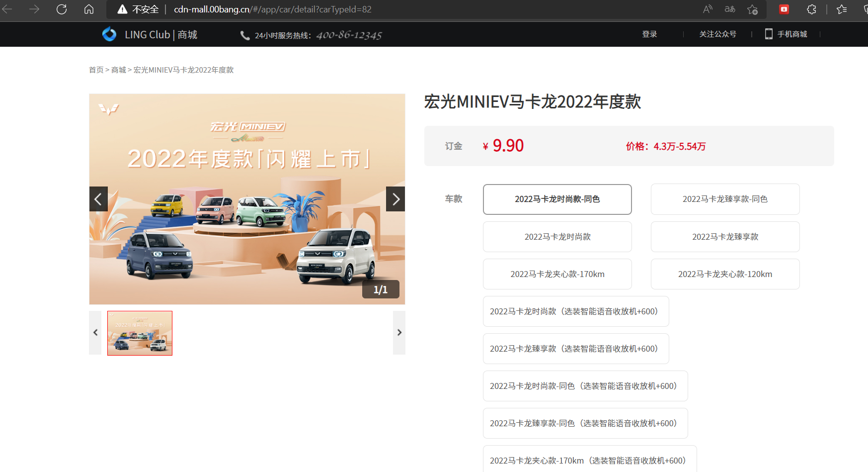
Task: Open the 关注公众号 link
Action: click(717, 34)
